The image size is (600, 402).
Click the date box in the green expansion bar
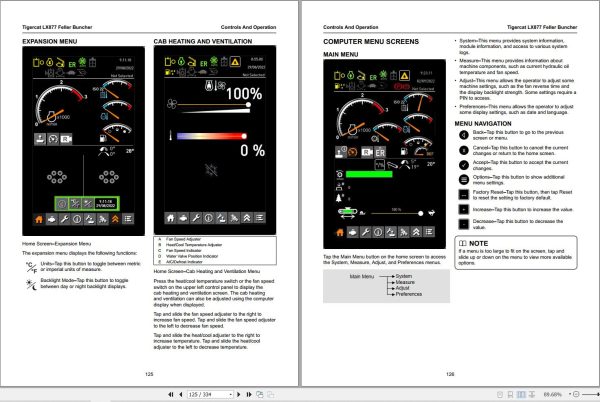(106, 203)
